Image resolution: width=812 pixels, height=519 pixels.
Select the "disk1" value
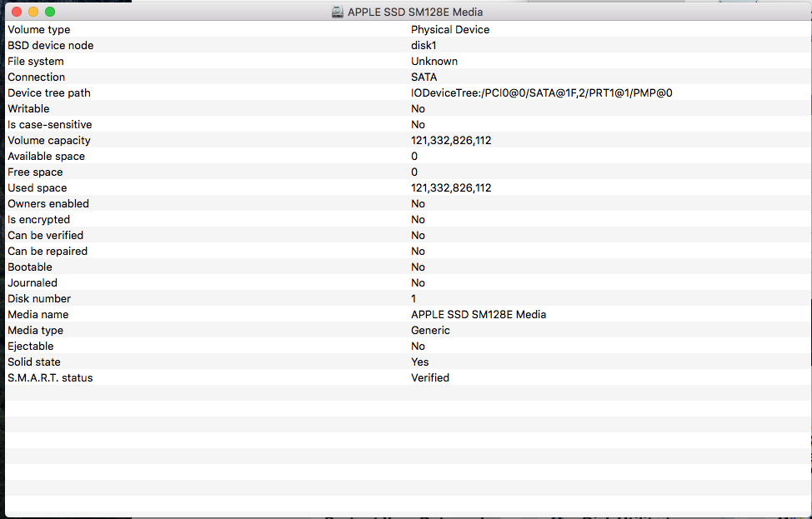[x=424, y=46]
